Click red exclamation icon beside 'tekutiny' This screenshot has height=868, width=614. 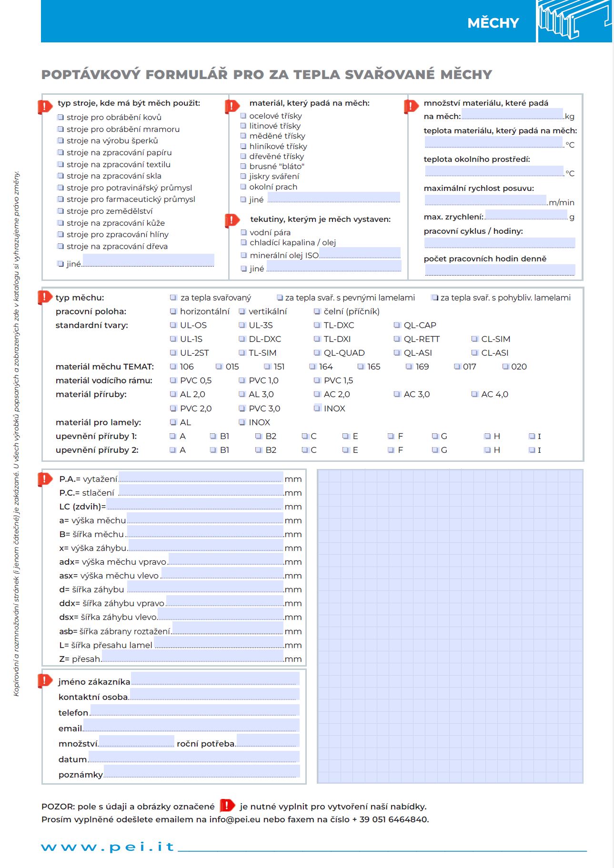tap(232, 220)
